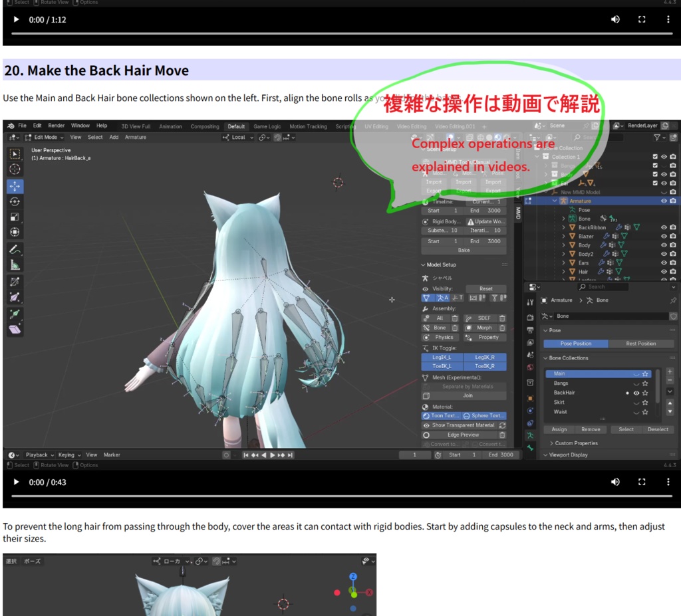Toggle BackHair bone collection visibility eye

(x=636, y=393)
